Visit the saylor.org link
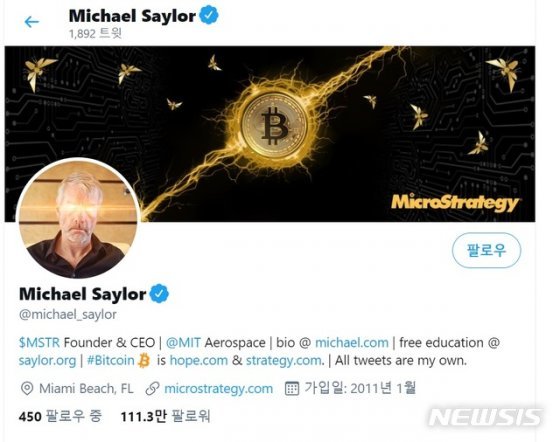 (47, 360)
